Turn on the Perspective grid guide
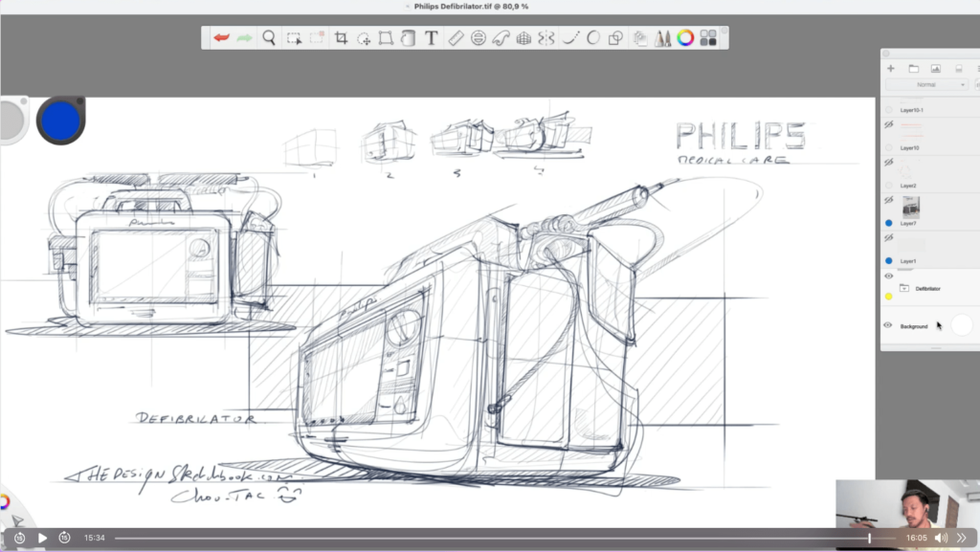The image size is (980, 552). (523, 38)
